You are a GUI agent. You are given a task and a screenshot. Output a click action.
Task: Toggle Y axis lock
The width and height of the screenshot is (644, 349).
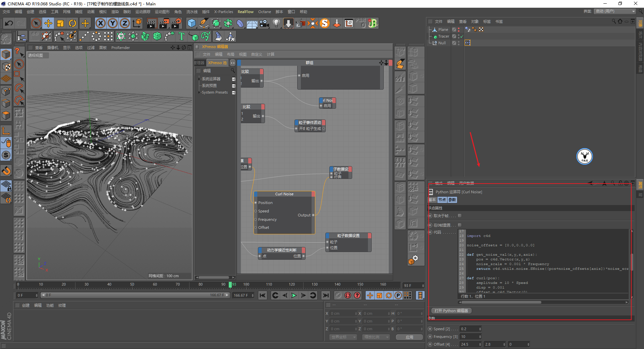click(x=113, y=23)
